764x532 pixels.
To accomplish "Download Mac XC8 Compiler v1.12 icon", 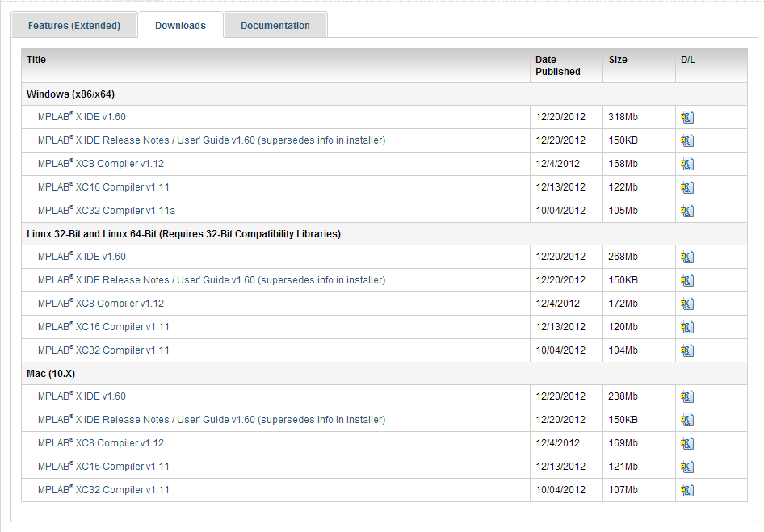I will click(x=687, y=444).
